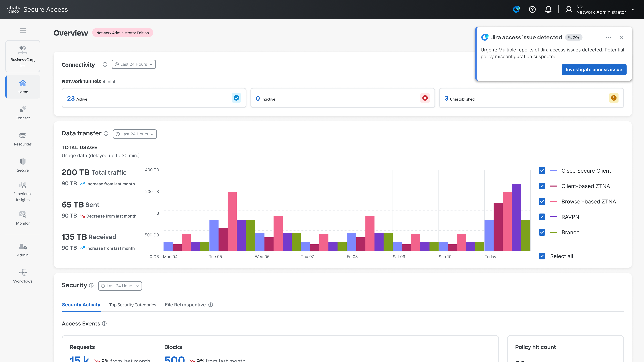Screen dimensions: 644x362
Task: Open the help question mark icon
Action: (532, 10)
